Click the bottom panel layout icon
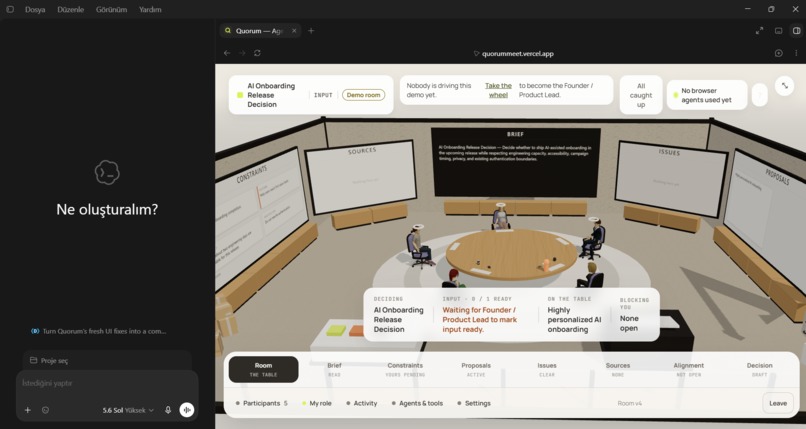This screenshot has width=806, height=429. 779,31
